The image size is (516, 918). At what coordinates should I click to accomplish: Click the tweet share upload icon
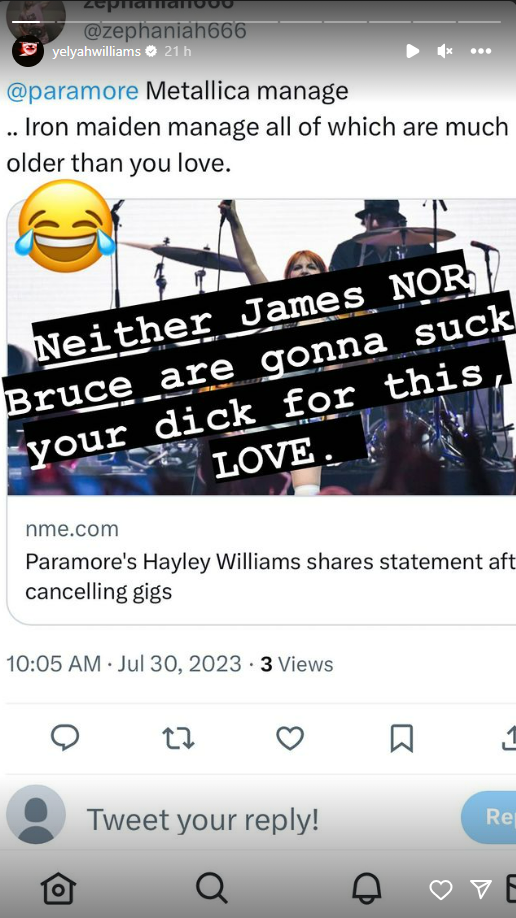[x=509, y=738]
